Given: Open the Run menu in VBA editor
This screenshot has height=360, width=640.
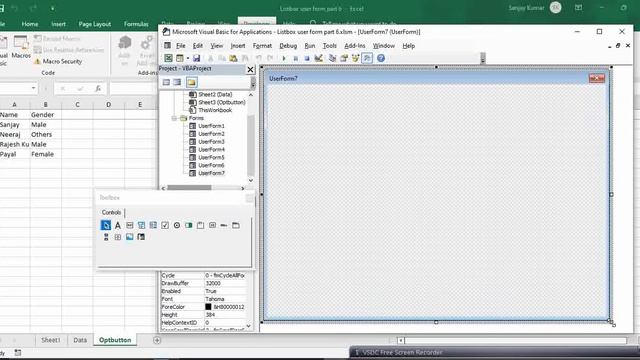Looking at the screenshot, I should click(x=310, y=46).
